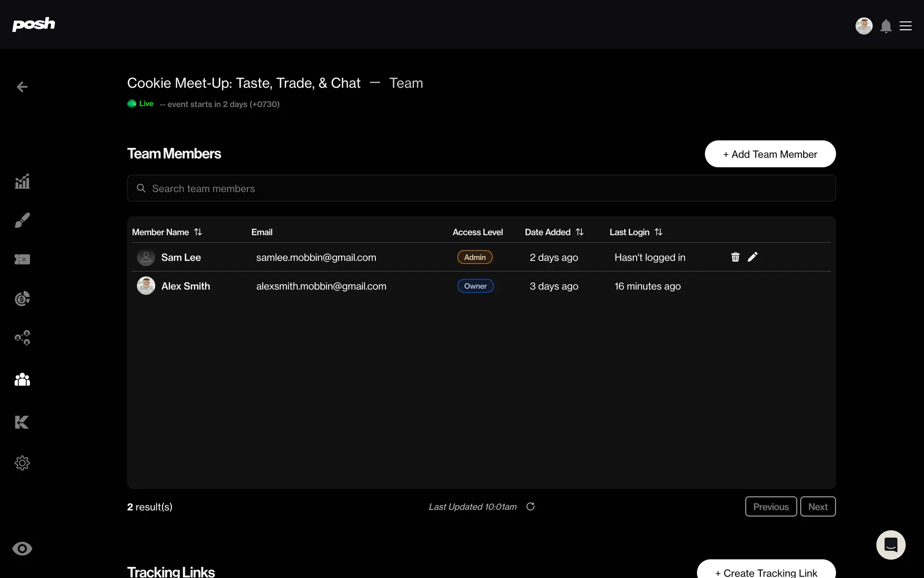Open the paintbrush design sidebar icon
The width and height of the screenshot is (924, 578).
(22, 220)
